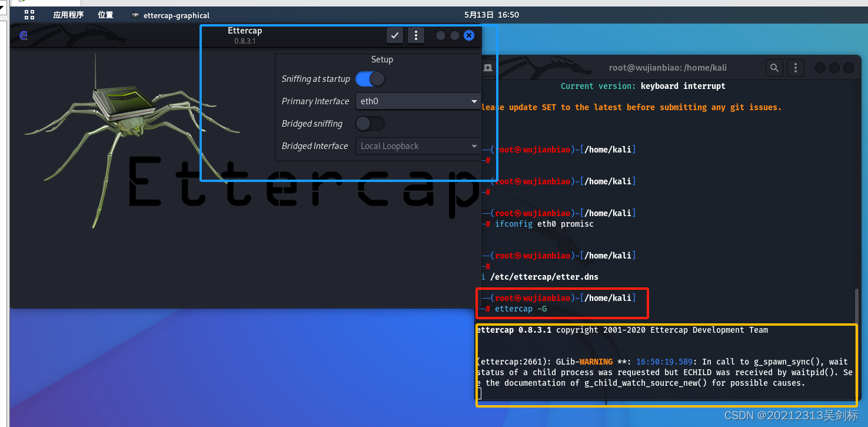The width and height of the screenshot is (868, 427).
Task: Click the 'Current version: keyboard interrupt' line
Action: coord(643,86)
